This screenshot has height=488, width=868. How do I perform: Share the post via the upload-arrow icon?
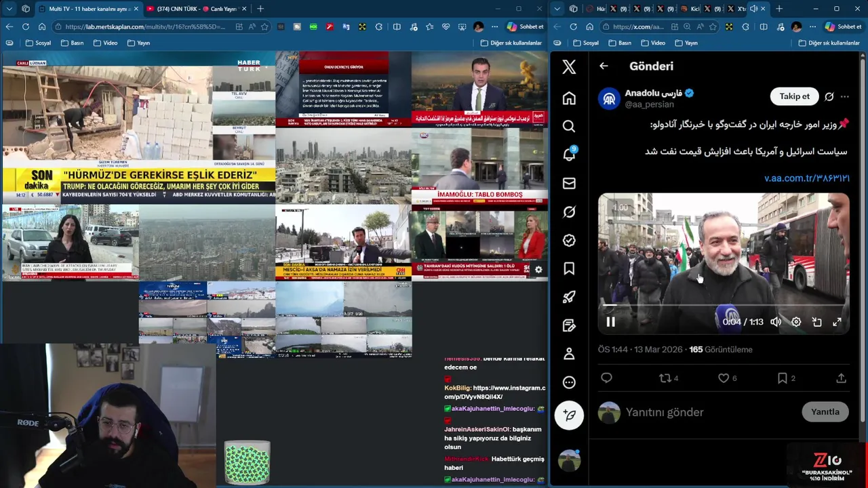click(841, 378)
